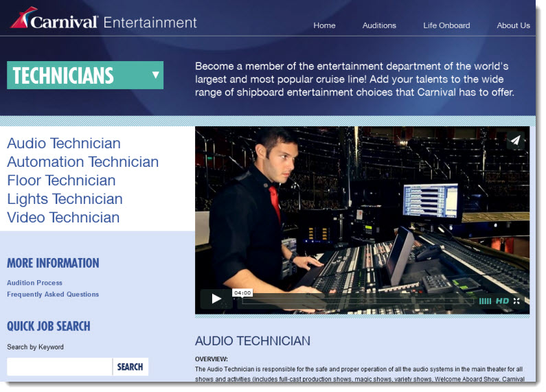Play the Audio Technician video
Image resolution: width=546 pixels, height=392 pixels.
click(216, 299)
